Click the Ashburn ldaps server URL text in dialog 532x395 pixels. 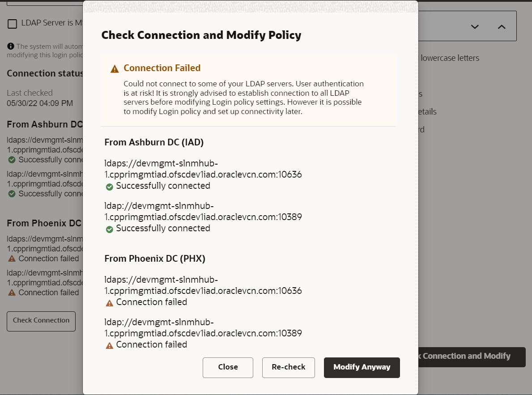(x=203, y=170)
